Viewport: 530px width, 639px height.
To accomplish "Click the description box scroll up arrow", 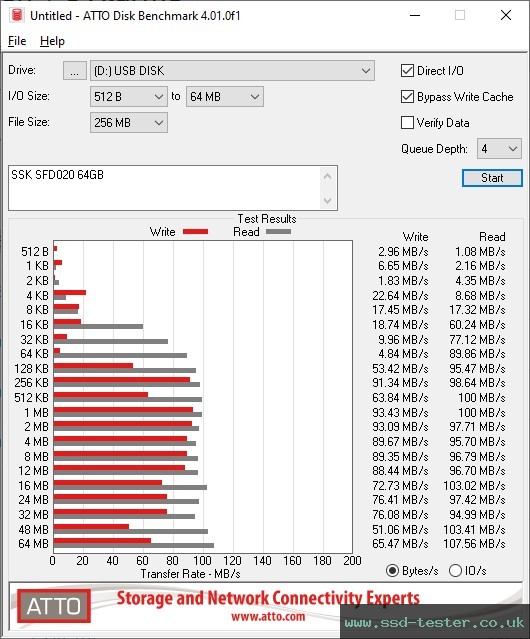I will click(328, 176).
